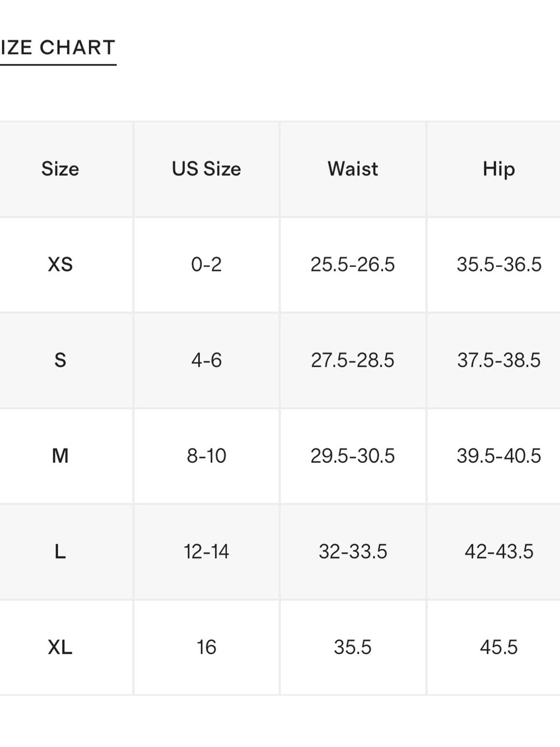Click the Hip column header
The width and height of the screenshot is (560, 747).
(499, 169)
